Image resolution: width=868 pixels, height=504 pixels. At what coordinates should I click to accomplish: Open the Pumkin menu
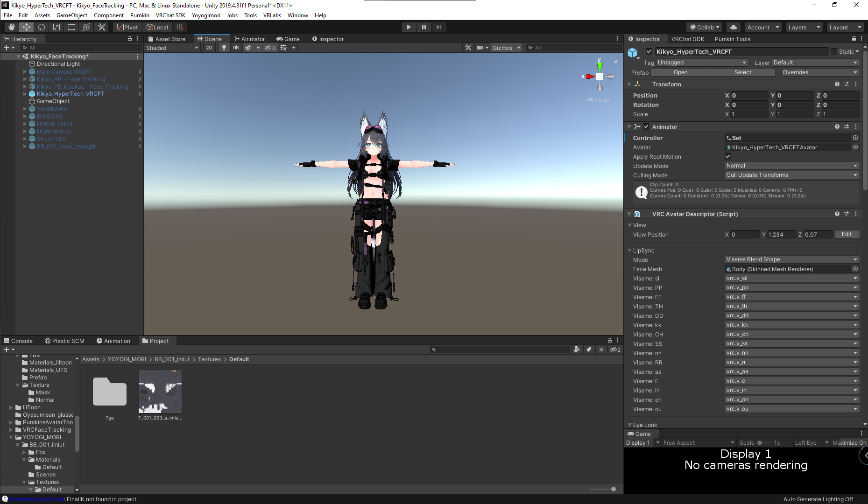[140, 15]
